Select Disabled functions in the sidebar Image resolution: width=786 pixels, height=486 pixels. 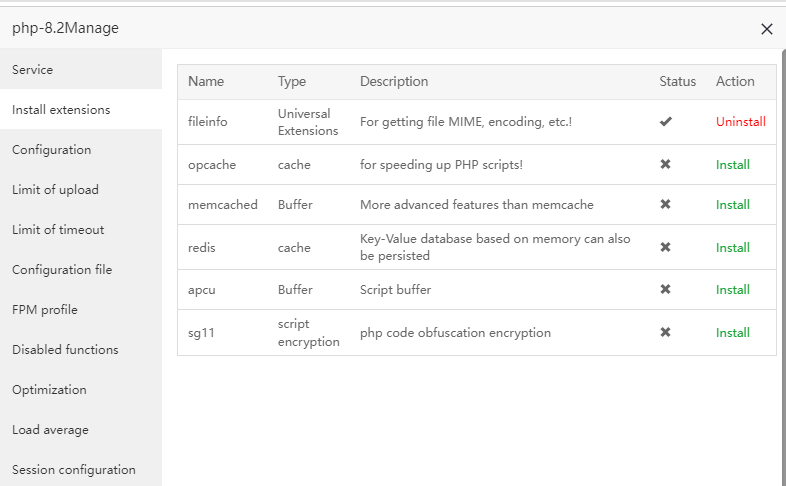point(65,350)
